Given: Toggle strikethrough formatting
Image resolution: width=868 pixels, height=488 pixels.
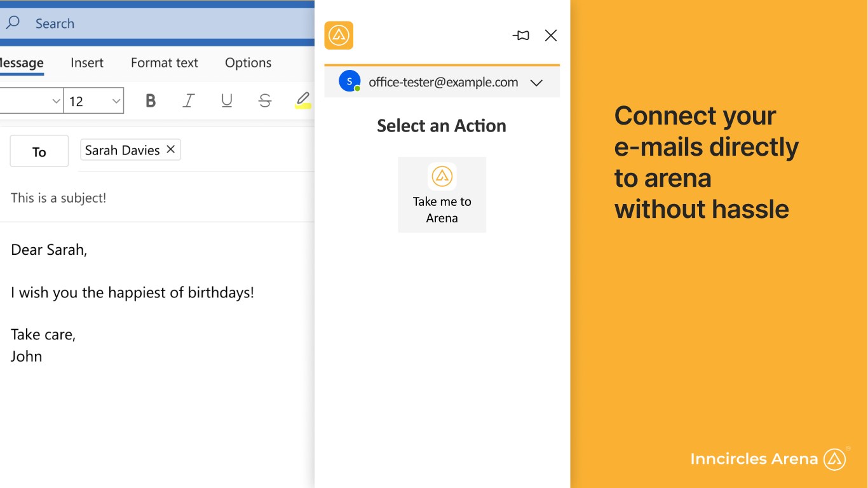Looking at the screenshot, I should [x=265, y=100].
